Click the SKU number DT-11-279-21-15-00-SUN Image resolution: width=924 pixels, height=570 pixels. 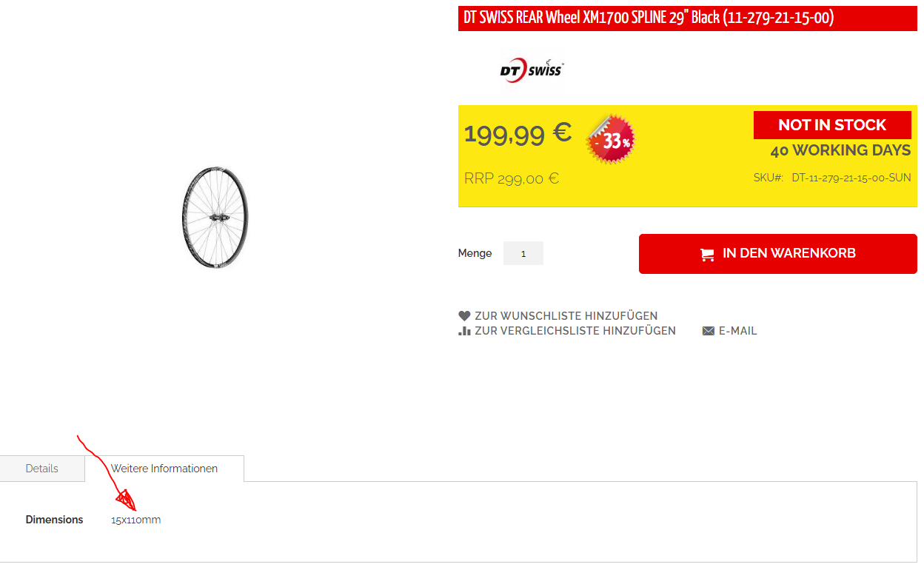851,178
